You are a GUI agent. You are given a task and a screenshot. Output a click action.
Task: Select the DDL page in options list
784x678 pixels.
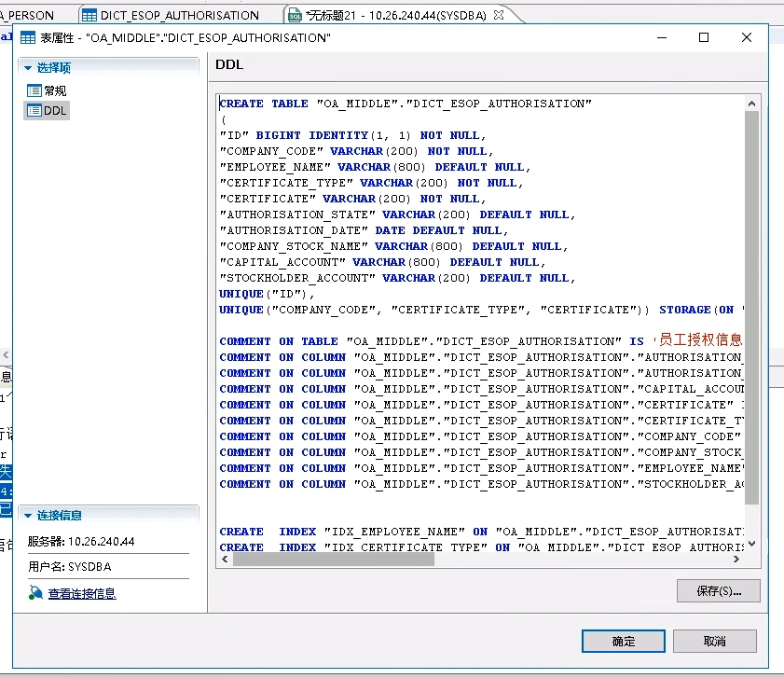(x=55, y=111)
